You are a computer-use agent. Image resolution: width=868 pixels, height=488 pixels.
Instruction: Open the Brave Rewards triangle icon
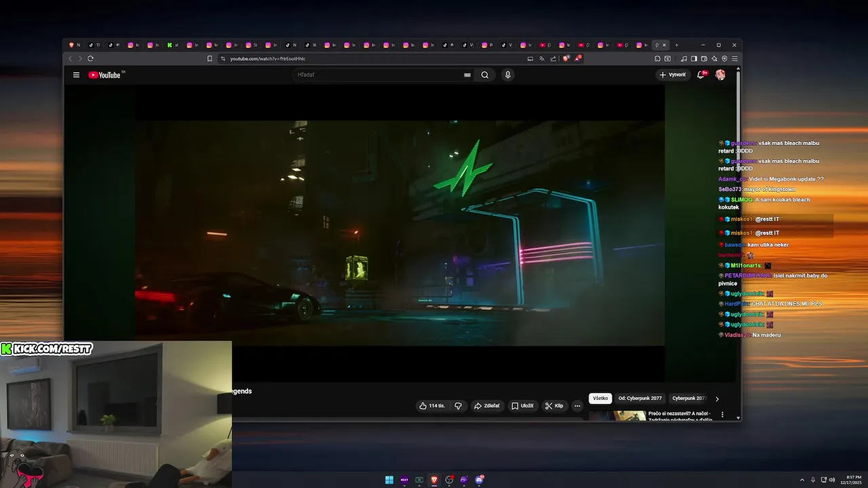[578, 59]
